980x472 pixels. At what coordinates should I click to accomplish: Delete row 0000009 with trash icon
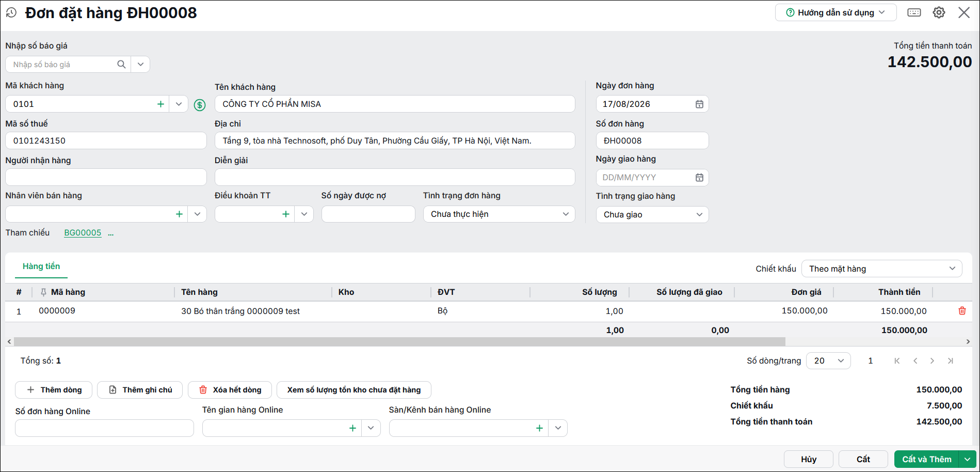point(962,310)
